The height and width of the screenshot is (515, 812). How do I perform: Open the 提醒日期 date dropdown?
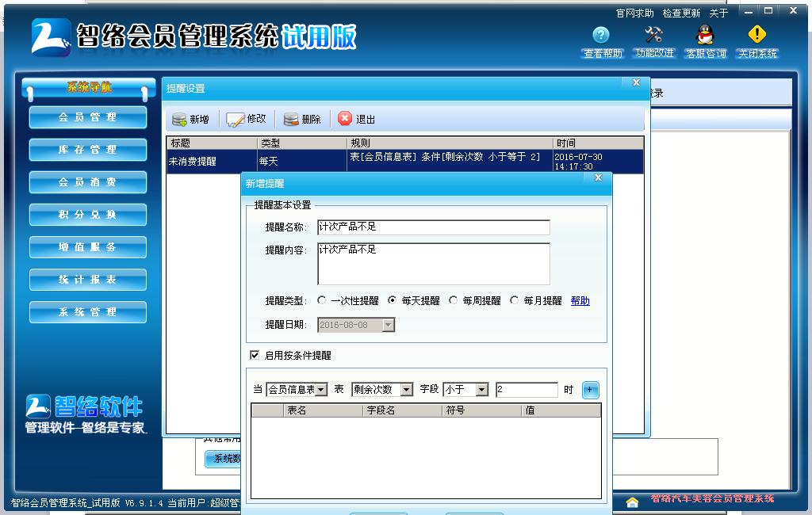click(x=389, y=323)
